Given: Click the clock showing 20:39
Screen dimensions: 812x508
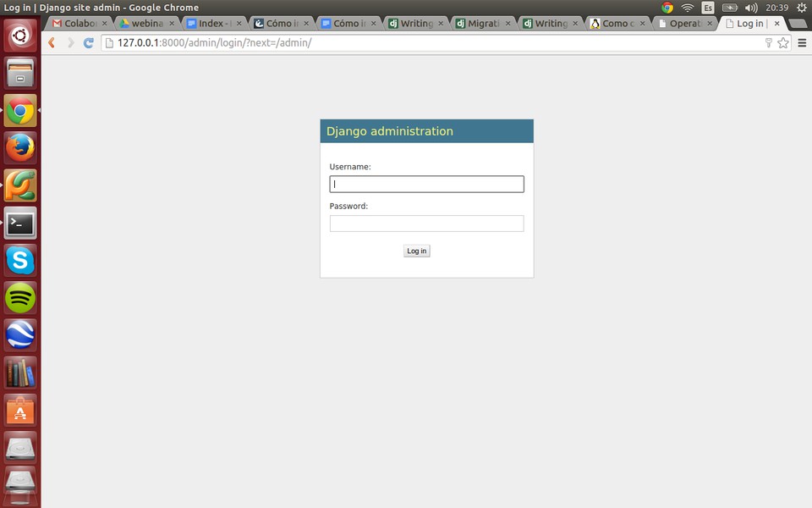Looking at the screenshot, I should [x=776, y=8].
